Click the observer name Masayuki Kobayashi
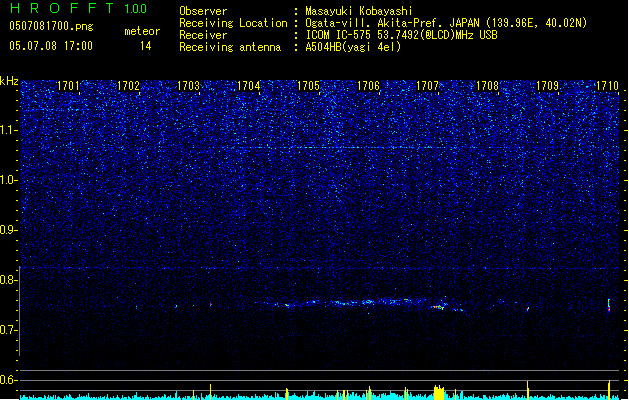The image size is (629, 400). pos(359,11)
